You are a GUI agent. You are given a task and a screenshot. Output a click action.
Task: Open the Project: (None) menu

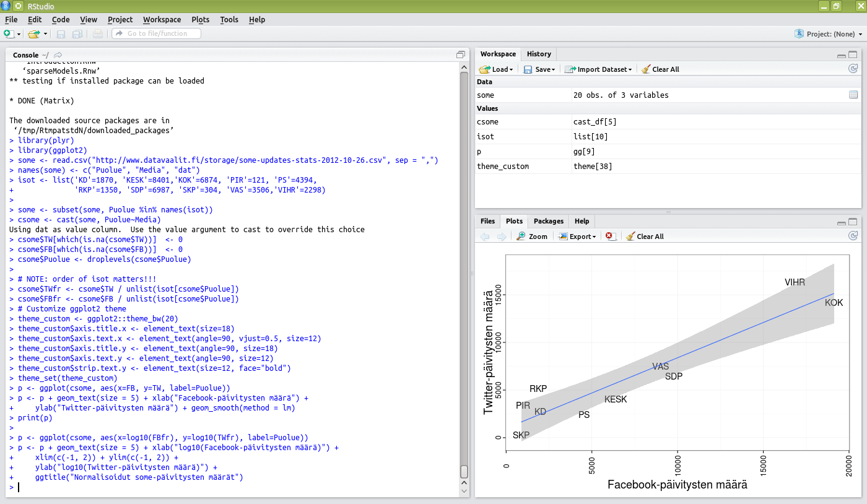pyautogui.click(x=828, y=34)
